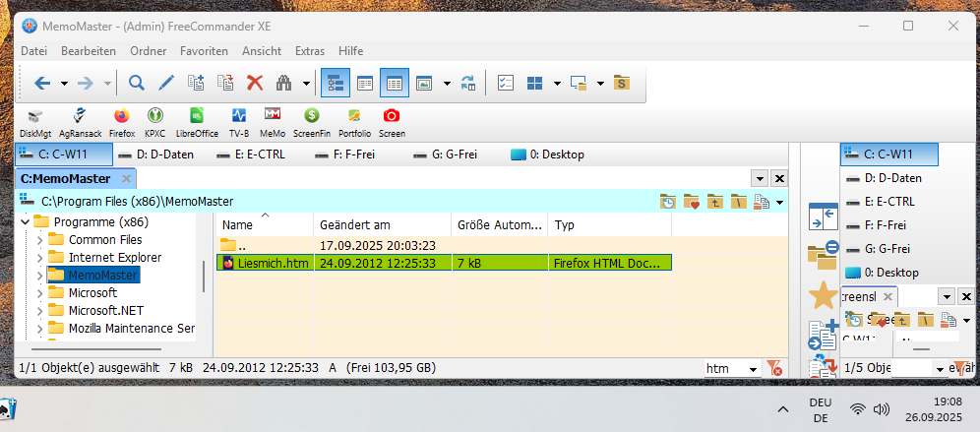
Task: Switch to the list view icon
Action: 365,83
